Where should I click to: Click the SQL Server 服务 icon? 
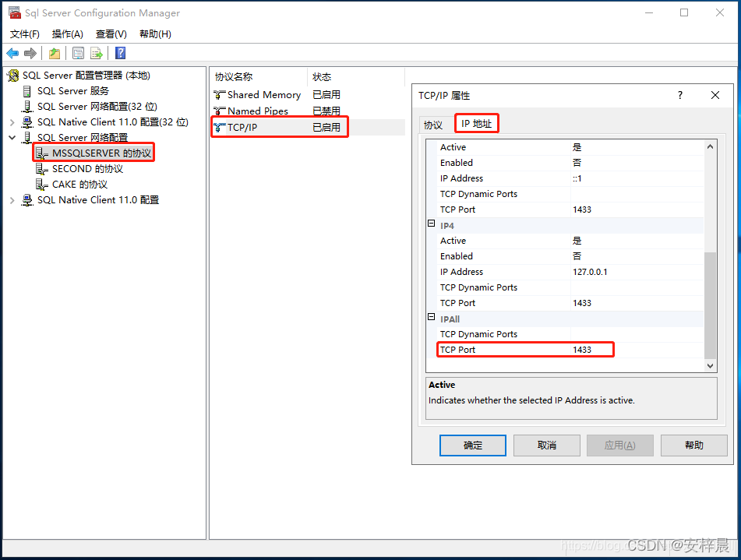coord(27,91)
